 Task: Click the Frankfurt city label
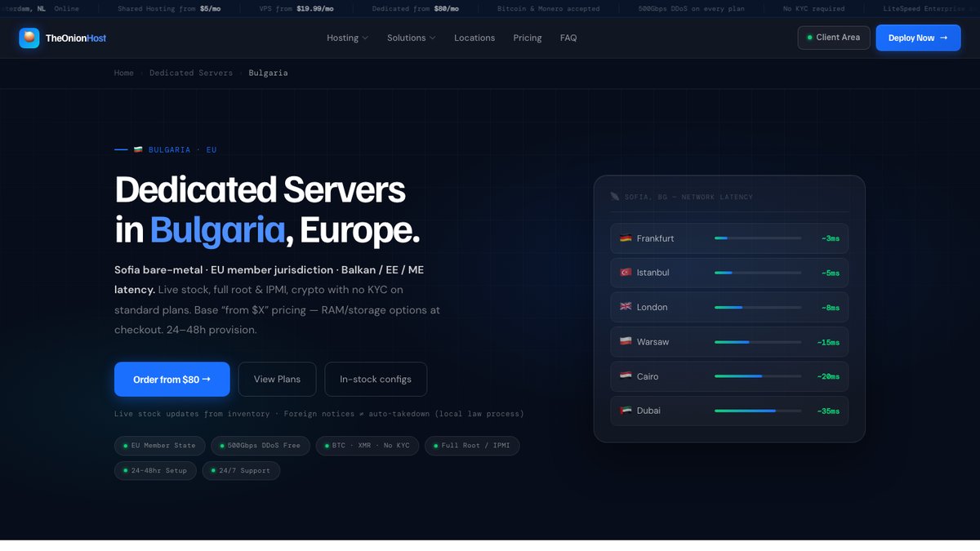[655, 238]
